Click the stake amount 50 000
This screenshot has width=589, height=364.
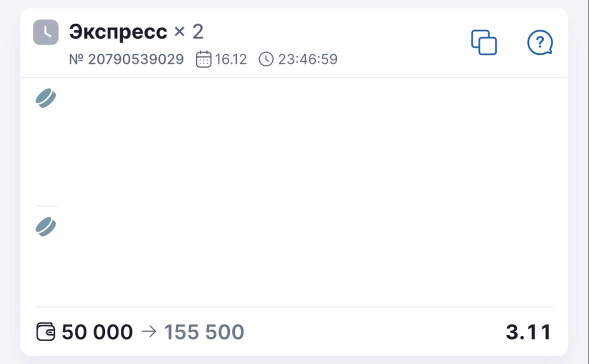97,332
